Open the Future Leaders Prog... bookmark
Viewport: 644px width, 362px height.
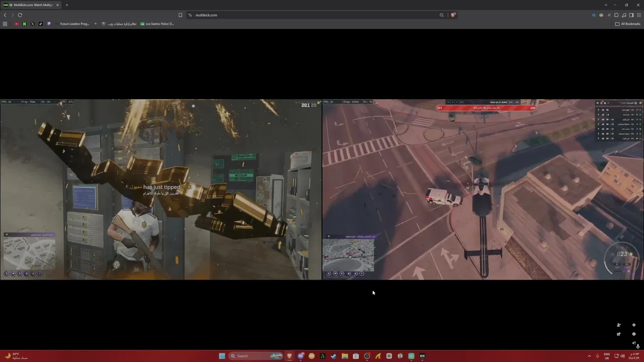72,24
